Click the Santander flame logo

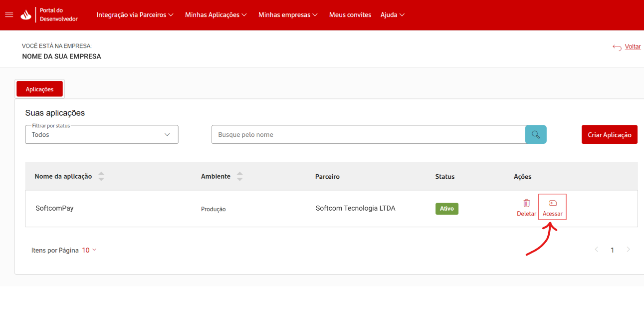coord(26,15)
